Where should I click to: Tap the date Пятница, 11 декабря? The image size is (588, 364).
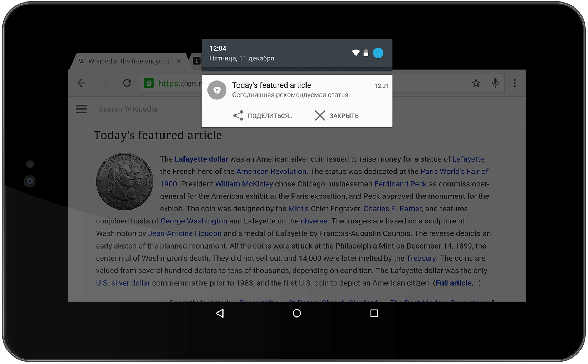click(242, 58)
